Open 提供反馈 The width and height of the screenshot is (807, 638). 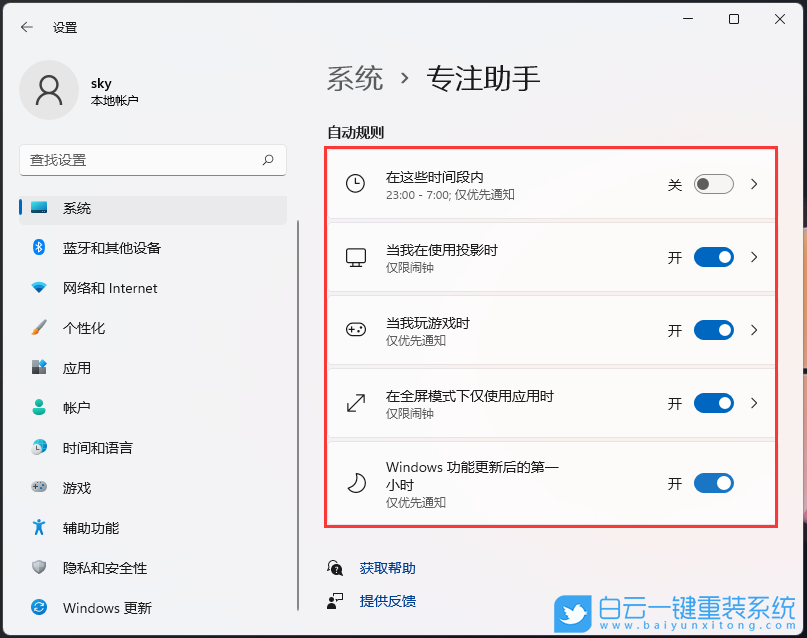pos(386,603)
